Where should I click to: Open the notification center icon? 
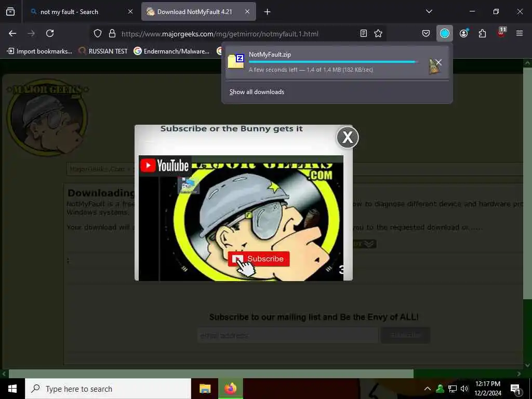(x=515, y=389)
